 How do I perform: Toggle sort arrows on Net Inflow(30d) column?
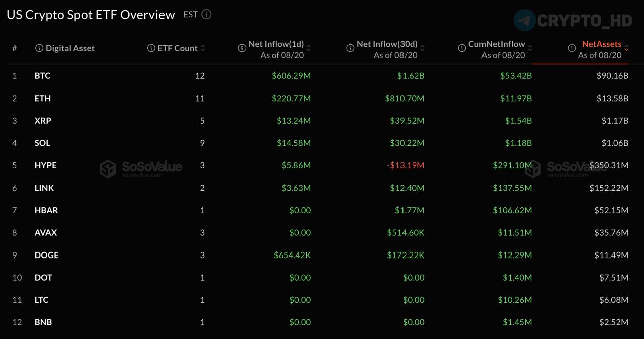pyautogui.click(x=422, y=48)
